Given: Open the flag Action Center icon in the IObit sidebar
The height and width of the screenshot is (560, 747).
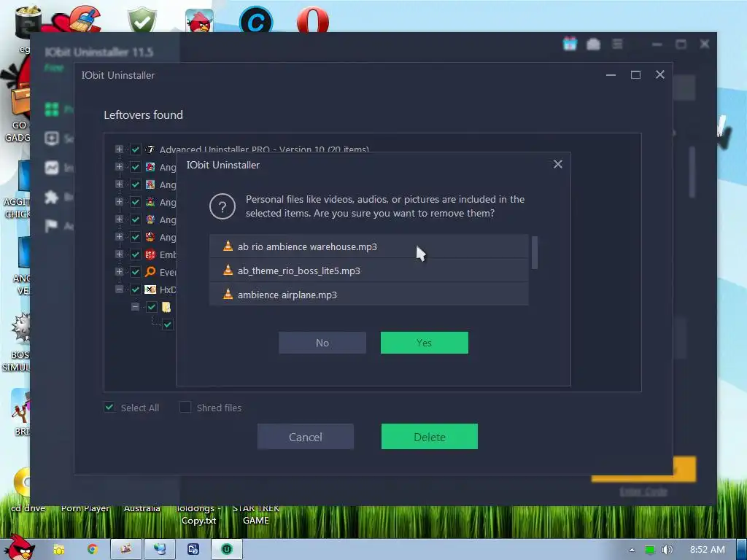Looking at the screenshot, I should pos(52,226).
